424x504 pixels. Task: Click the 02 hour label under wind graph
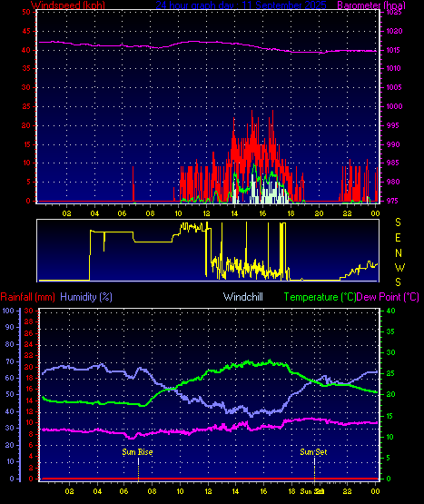66,213
